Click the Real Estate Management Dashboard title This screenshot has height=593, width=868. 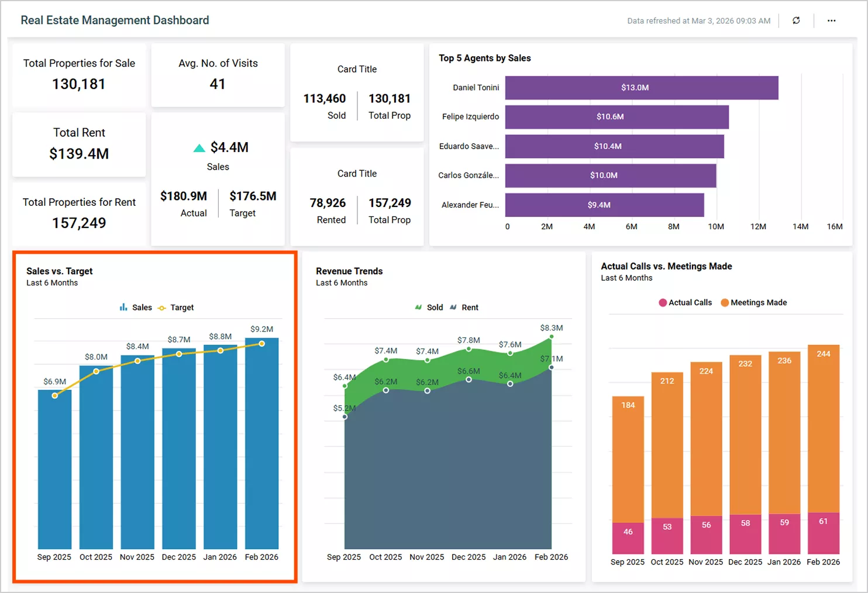(x=115, y=20)
